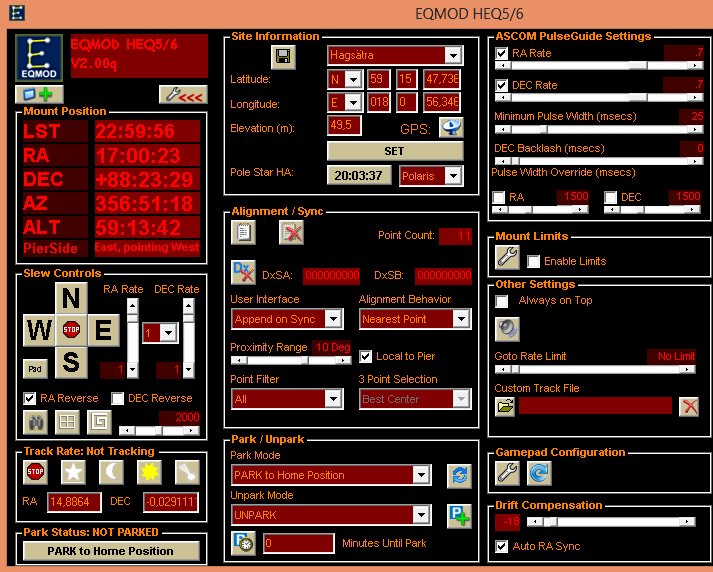Click the add-window icon with green plus
Screen dimensions: 713x572
[x=39, y=95]
